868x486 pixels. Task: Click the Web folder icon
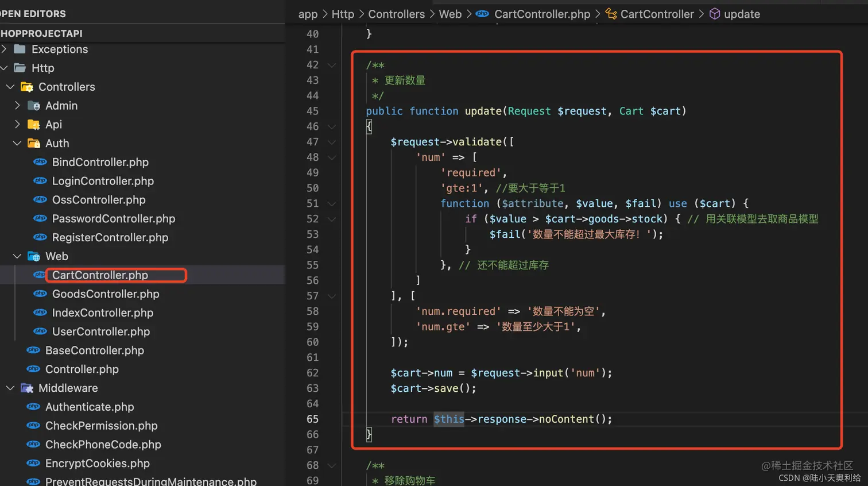click(34, 256)
